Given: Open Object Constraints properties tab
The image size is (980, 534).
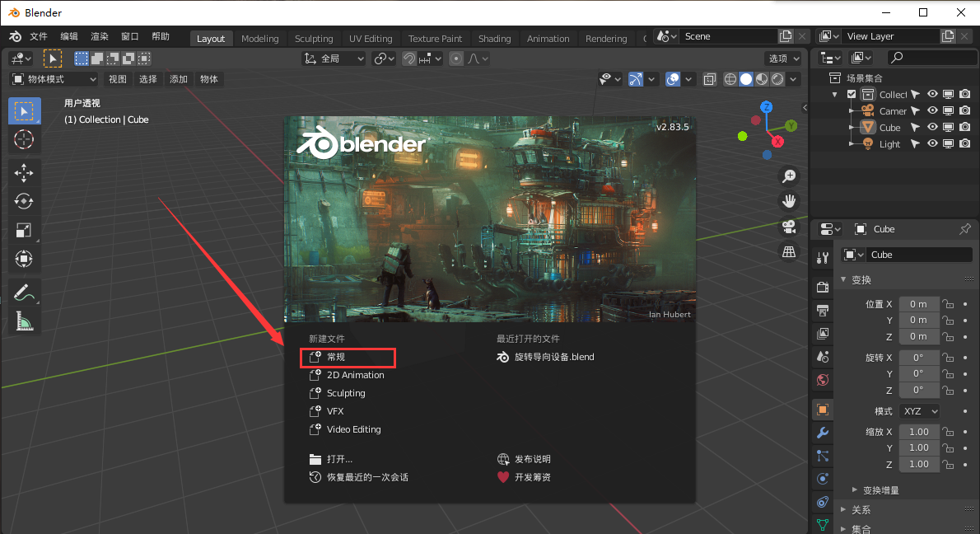Looking at the screenshot, I should pyautogui.click(x=823, y=502).
